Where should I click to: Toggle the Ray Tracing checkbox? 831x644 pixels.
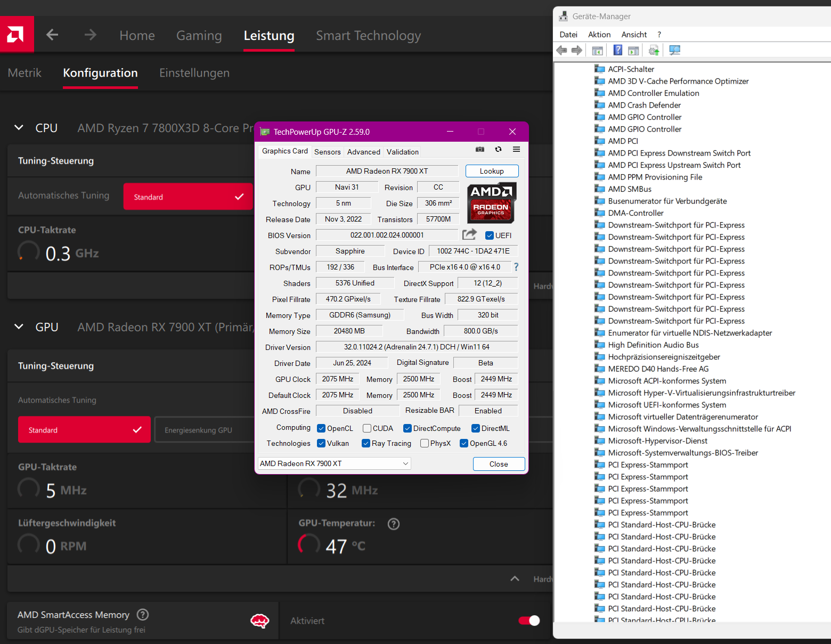pyautogui.click(x=365, y=443)
